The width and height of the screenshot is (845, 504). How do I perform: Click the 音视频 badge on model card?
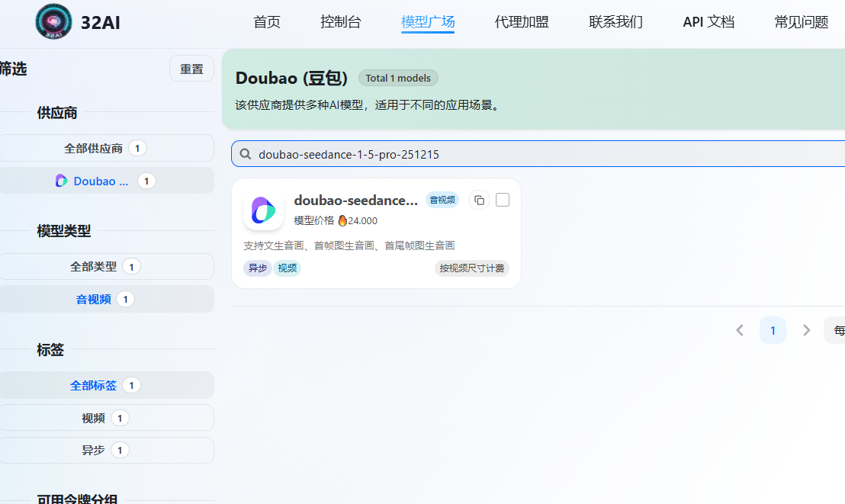(x=442, y=200)
